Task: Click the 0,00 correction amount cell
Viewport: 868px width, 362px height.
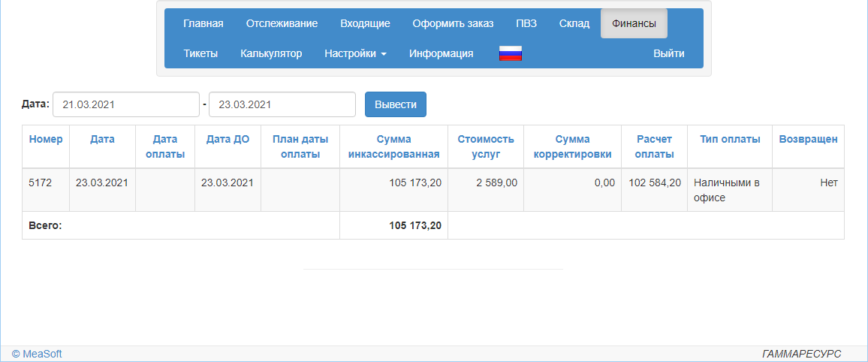Action: click(572, 190)
